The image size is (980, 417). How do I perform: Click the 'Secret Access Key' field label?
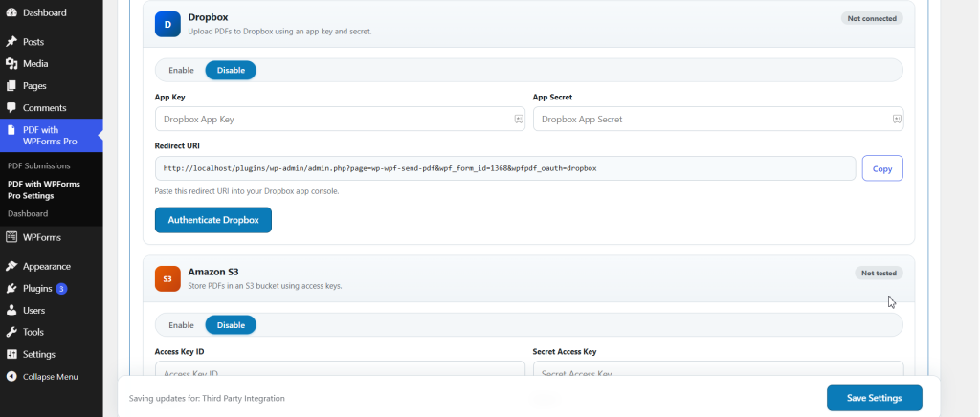pos(565,351)
